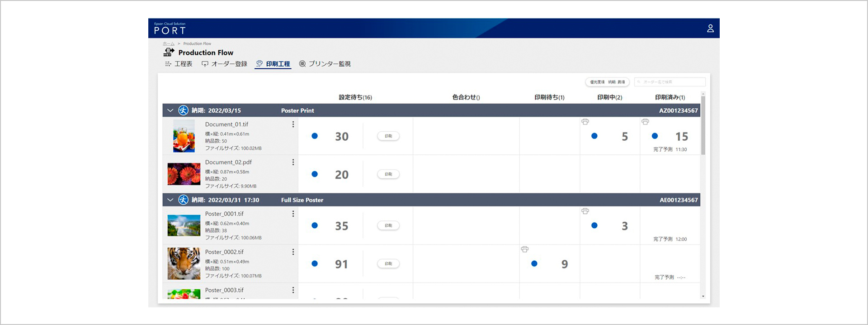Screen dimensions: 868x325
Task: Click the printer icon in Poster_0001.tif's 印刷中 cell
Action: click(585, 211)
